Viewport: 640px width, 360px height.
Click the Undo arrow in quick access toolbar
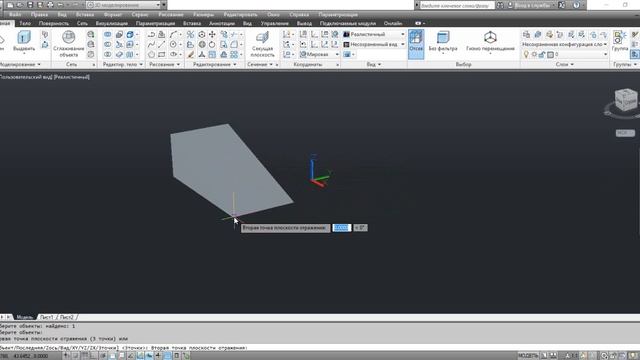click(60, 5)
